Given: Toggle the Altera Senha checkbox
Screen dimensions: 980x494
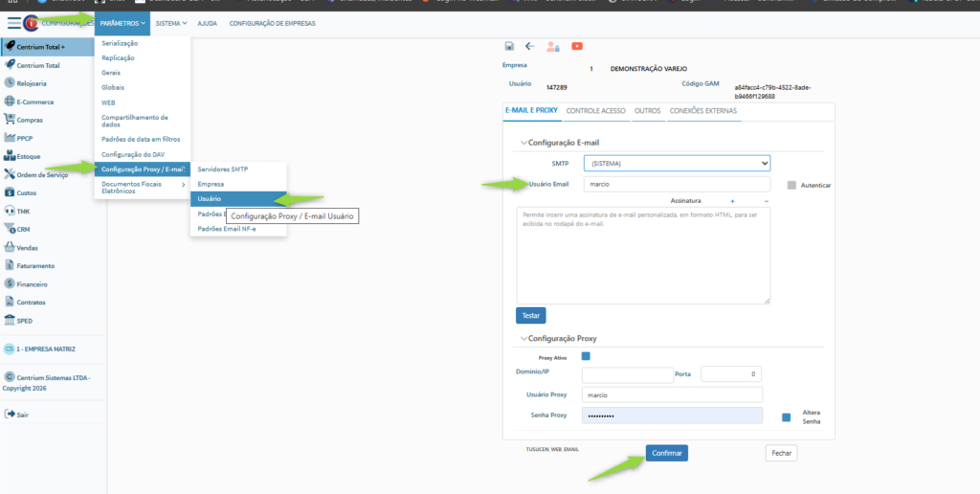Looking at the screenshot, I should [x=786, y=416].
